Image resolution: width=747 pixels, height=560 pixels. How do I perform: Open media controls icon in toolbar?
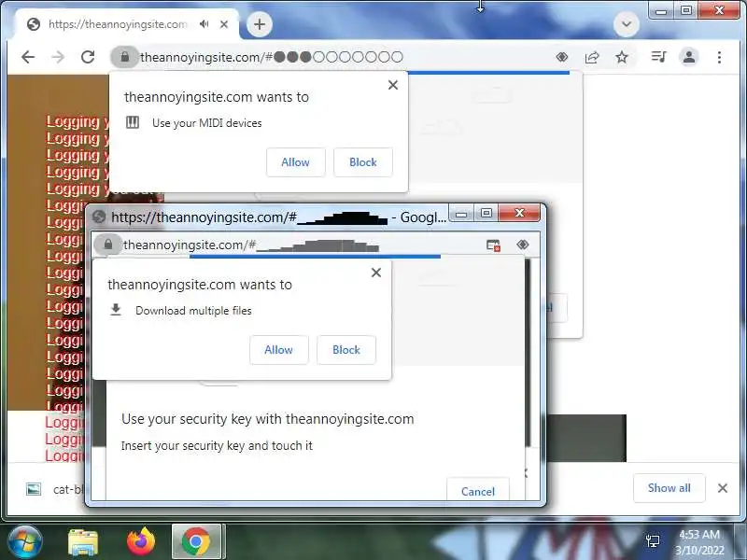(x=659, y=57)
